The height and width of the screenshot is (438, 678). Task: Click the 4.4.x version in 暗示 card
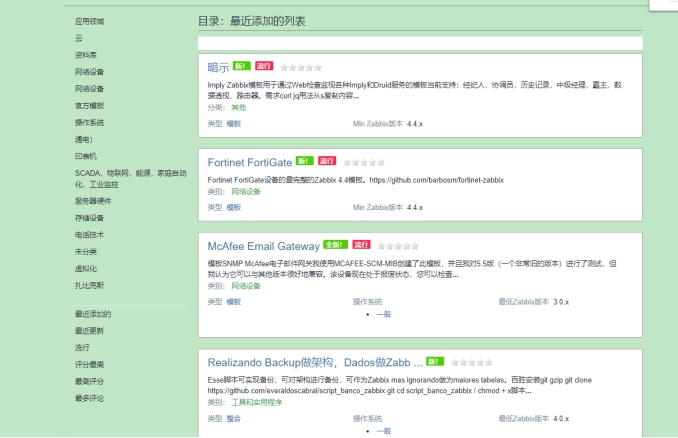(x=415, y=124)
